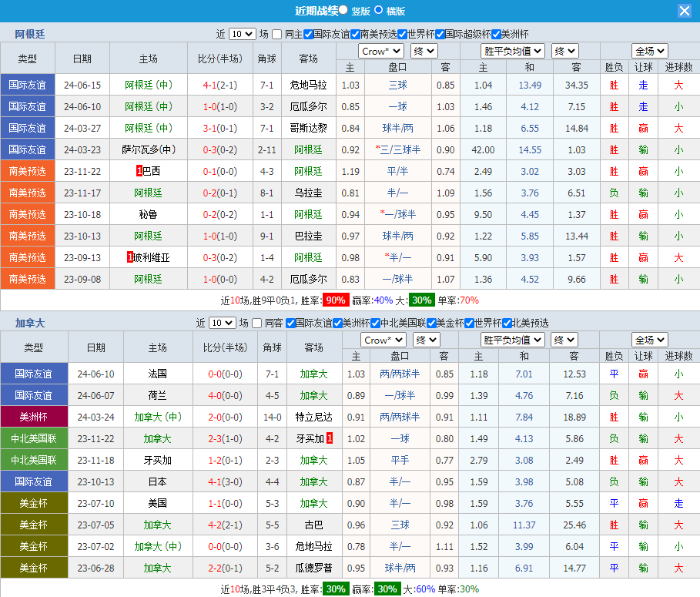Open the 全场 dropdown in 加拿大 section

[650, 340]
